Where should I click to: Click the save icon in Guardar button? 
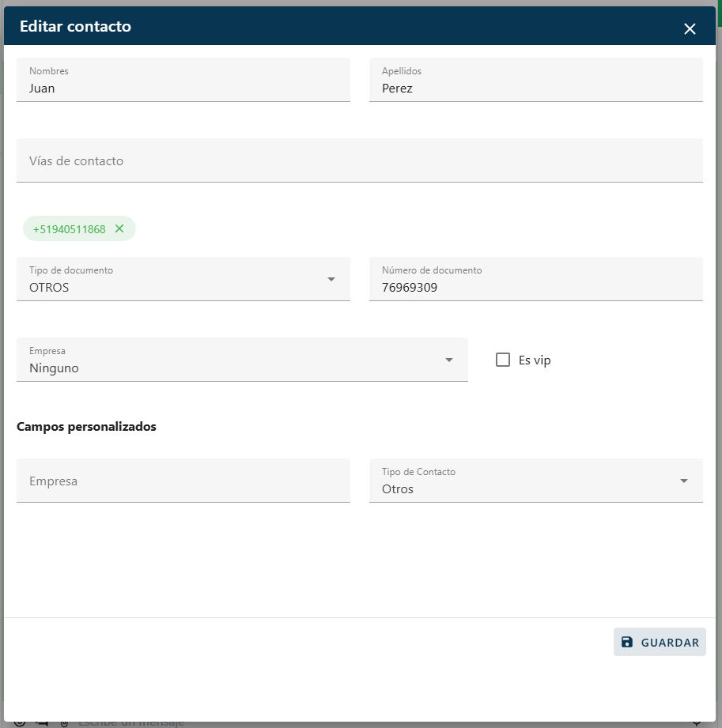(627, 642)
